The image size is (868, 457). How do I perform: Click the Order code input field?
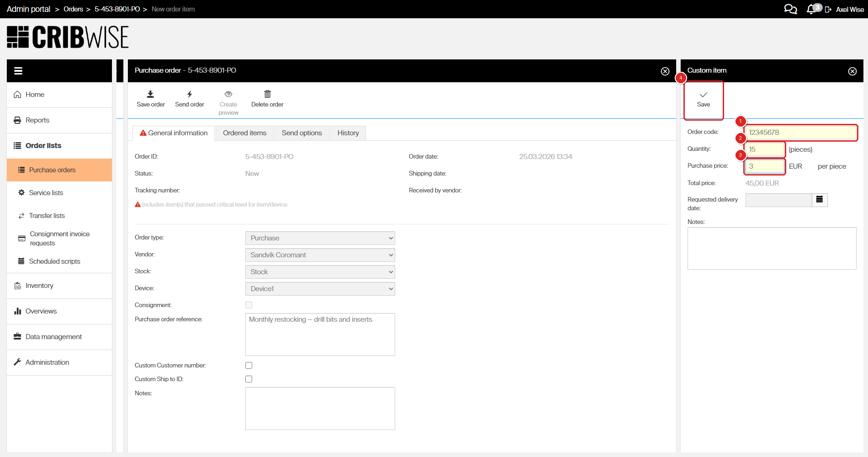coord(801,133)
